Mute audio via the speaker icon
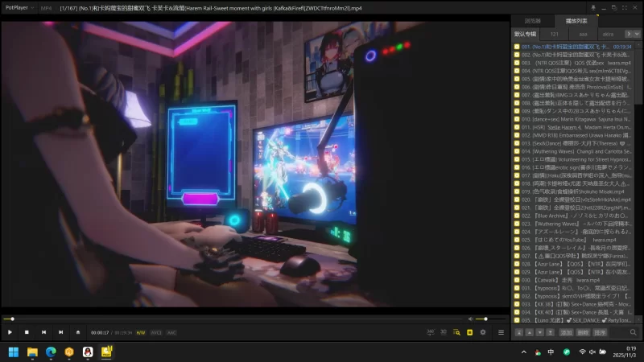The width and height of the screenshot is (644, 362). coord(471,319)
